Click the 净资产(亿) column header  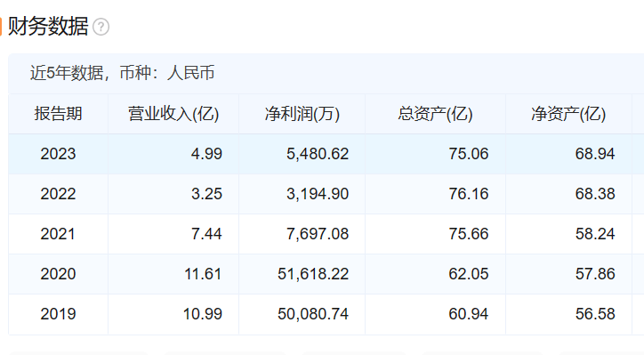568,114
